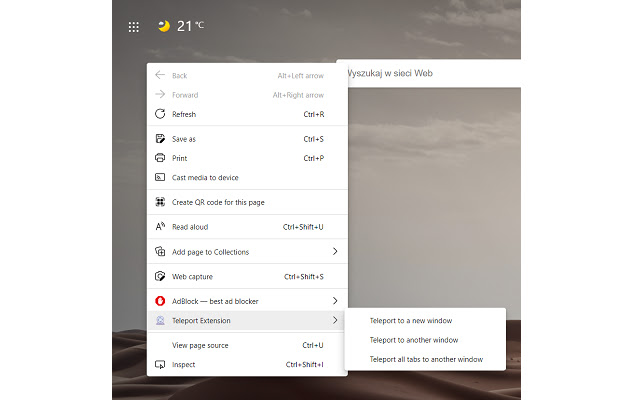640x400 pixels.
Task: Choose Read aloud menu entry
Action: pos(247,227)
